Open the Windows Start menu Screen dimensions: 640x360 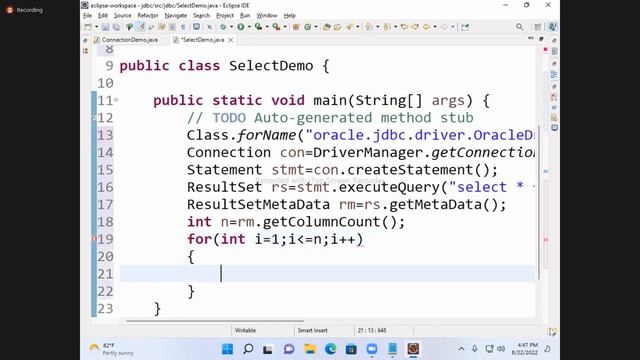227,349
